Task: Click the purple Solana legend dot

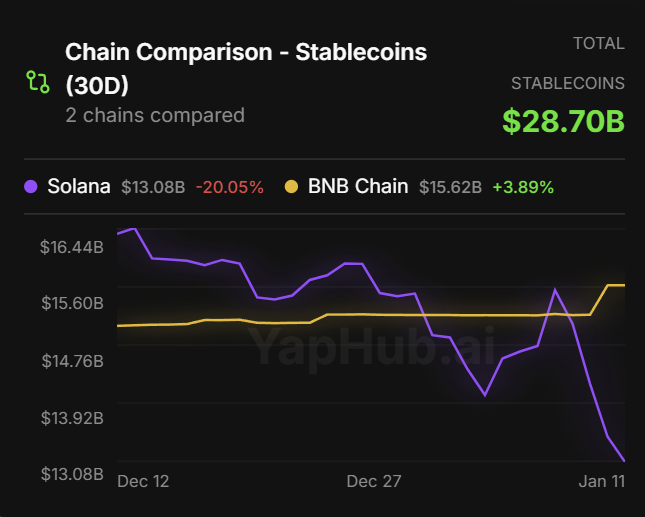Action: (30, 186)
